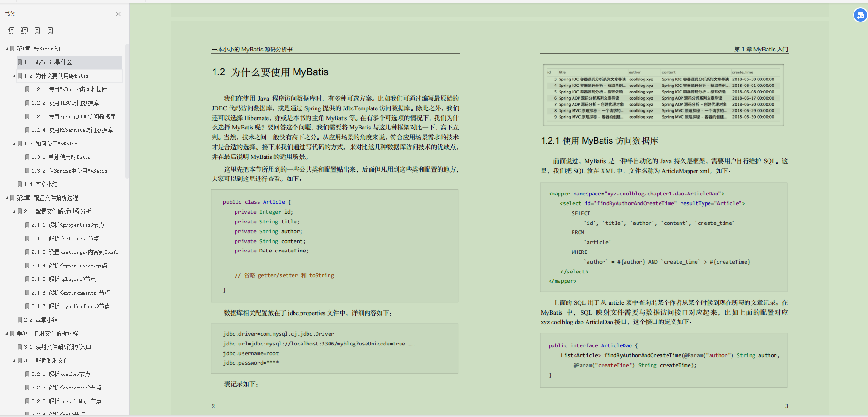Jump to bookmark 2.1.1 解析<properties>节点
Screen dimensions: 868x417
coord(68,225)
